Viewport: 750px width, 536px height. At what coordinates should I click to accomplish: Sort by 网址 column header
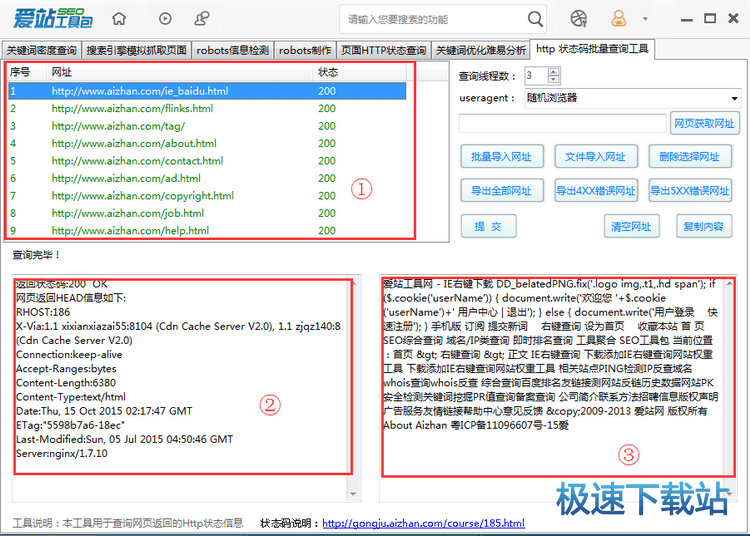coord(181,72)
